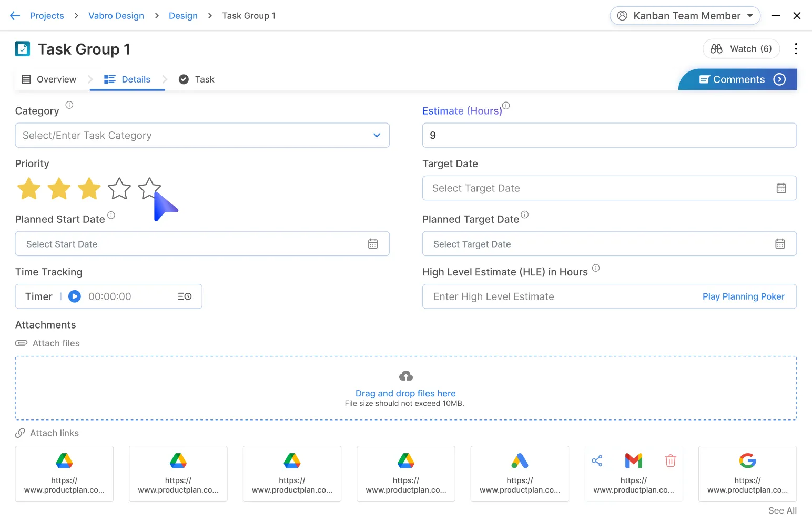Switch to the Overview tab
The height and width of the screenshot is (522, 812).
pos(49,79)
